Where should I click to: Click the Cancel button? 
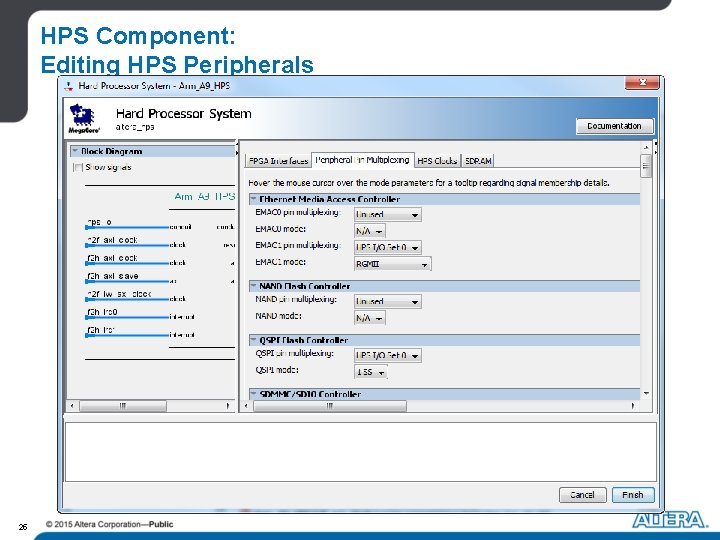pos(582,495)
